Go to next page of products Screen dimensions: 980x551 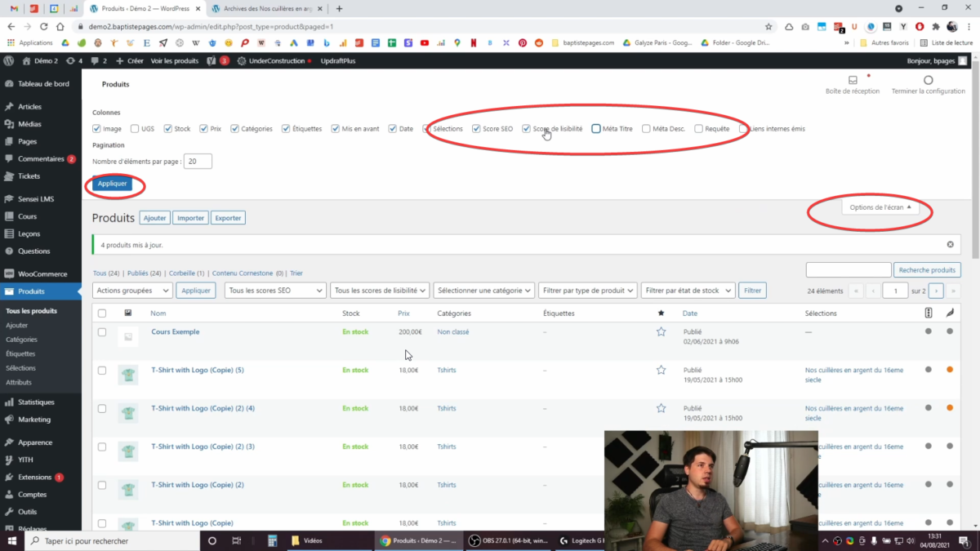(x=936, y=291)
